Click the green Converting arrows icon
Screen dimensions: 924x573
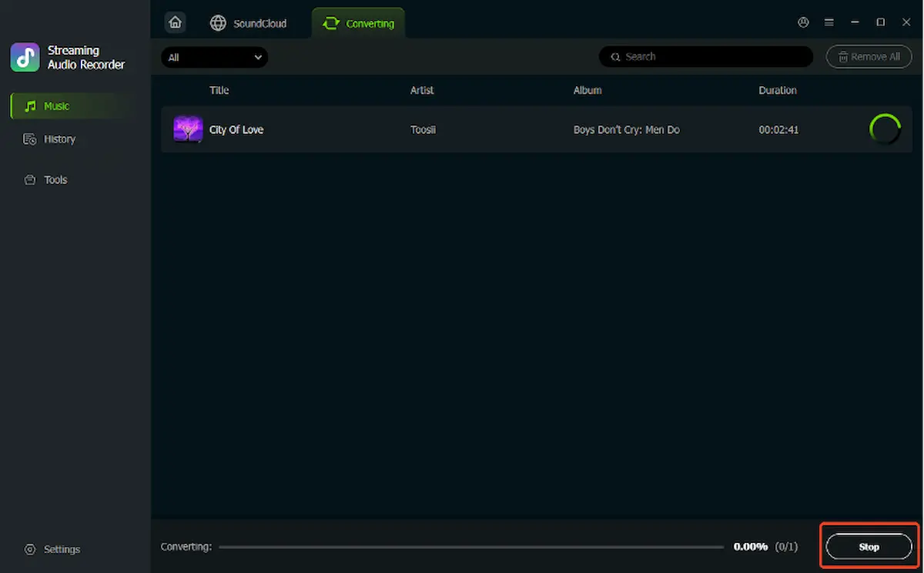331,23
